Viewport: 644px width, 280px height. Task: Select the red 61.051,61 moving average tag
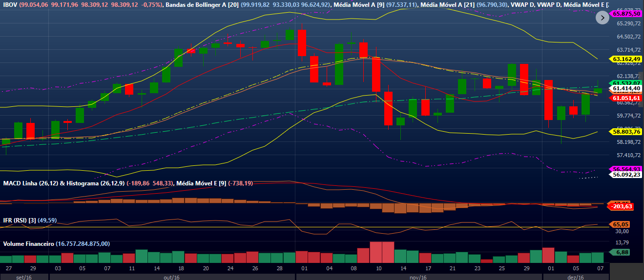(x=626, y=98)
